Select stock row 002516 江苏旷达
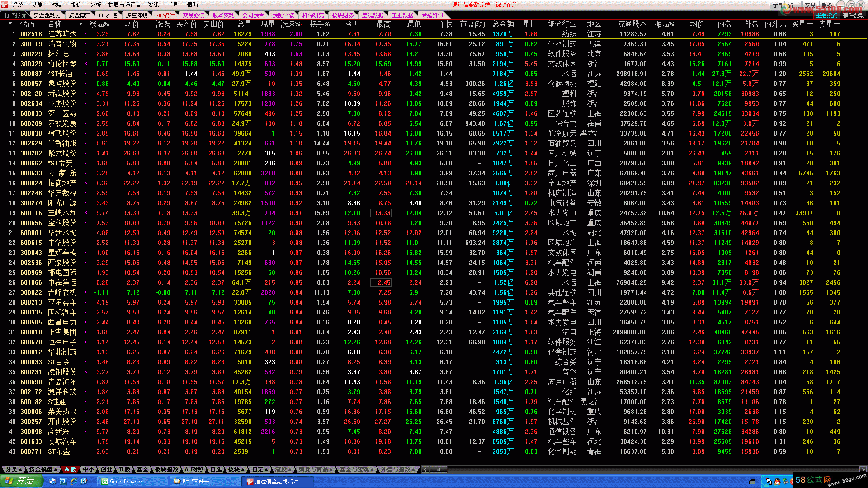Image resolution: width=868 pixels, height=488 pixels. [x=434, y=34]
